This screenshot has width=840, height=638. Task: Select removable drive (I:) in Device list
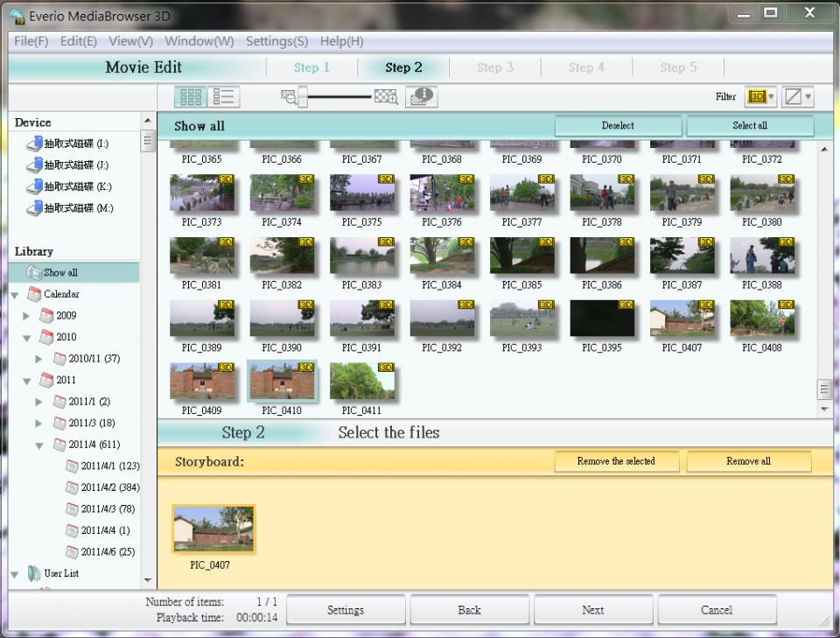coord(75,144)
